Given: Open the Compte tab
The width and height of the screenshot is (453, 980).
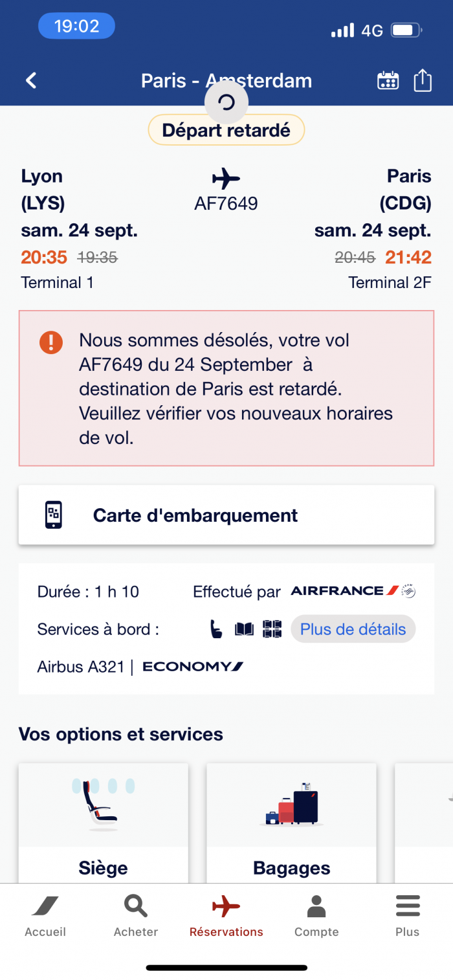Looking at the screenshot, I should (x=316, y=916).
